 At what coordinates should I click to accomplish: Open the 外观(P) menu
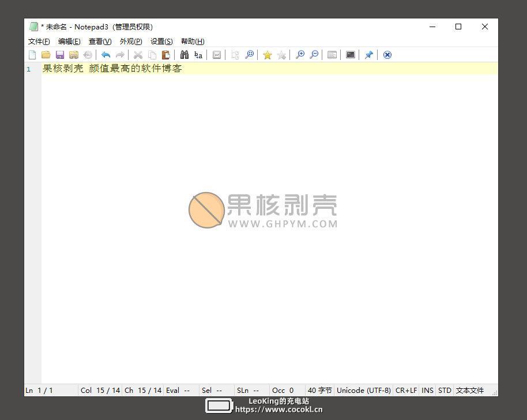(131, 42)
